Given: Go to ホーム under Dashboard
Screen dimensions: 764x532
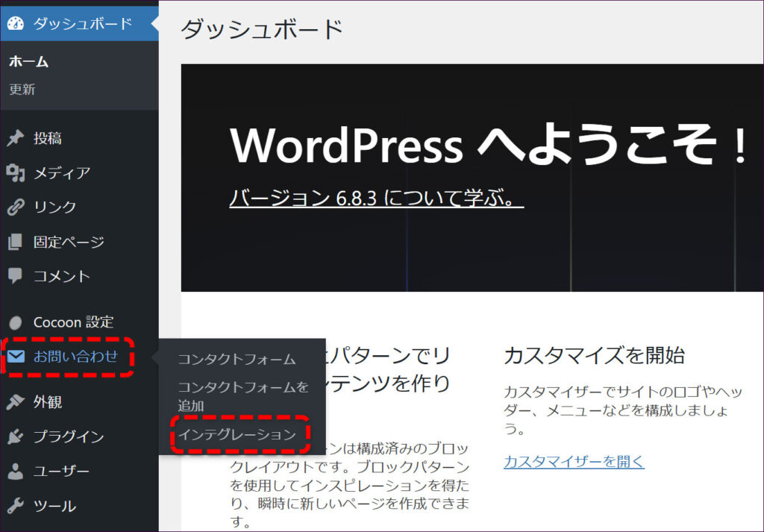Looking at the screenshot, I should (29, 62).
